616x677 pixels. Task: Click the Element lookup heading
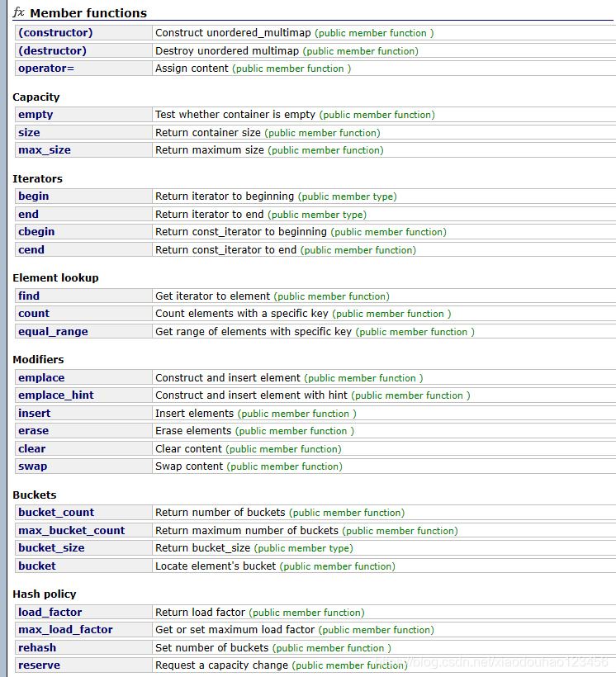55,277
